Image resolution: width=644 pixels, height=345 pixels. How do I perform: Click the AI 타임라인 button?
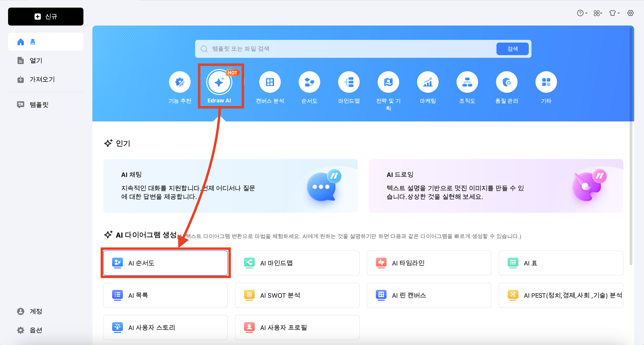click(429, 263)
